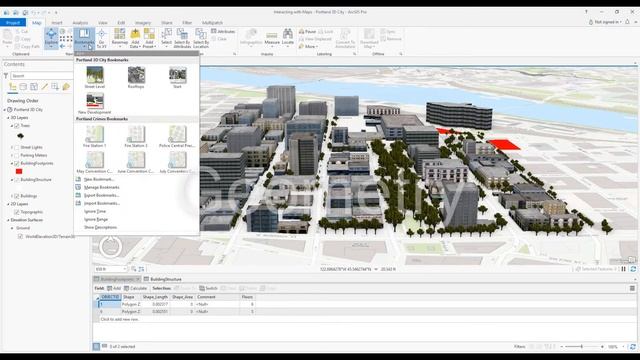
Task: Toggle the BuildingStructure layer checkbox
Action: coord(17,180)
